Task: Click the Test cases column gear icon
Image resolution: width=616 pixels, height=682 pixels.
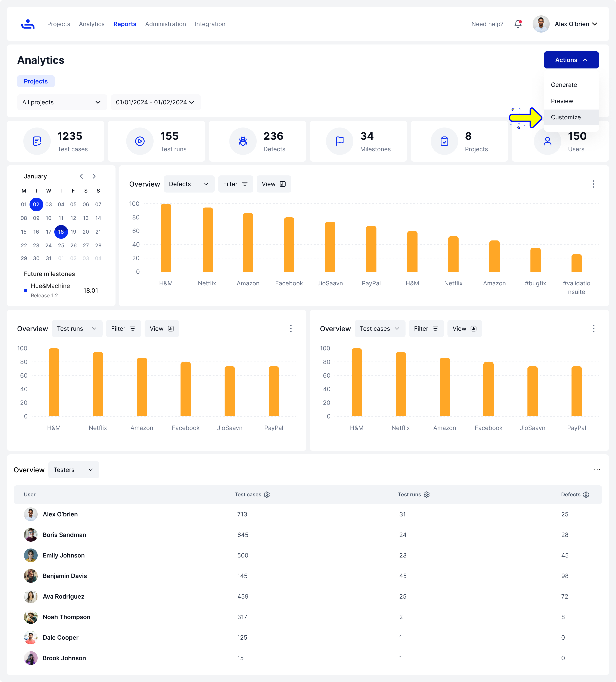Action: tap(267, 495)
